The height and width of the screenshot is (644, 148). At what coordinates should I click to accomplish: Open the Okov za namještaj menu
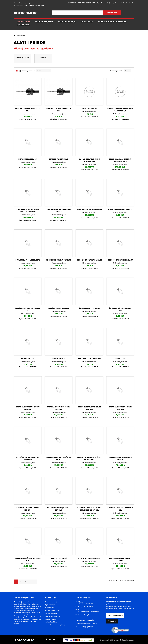pos(44,22)
